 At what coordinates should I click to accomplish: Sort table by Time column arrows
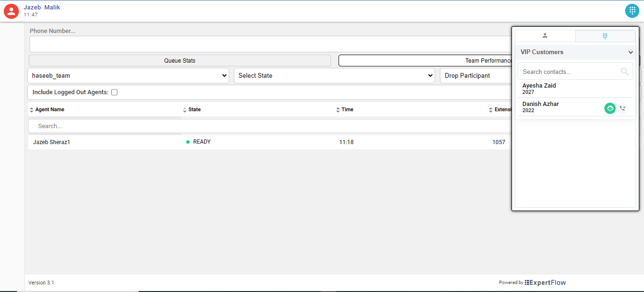338,110
